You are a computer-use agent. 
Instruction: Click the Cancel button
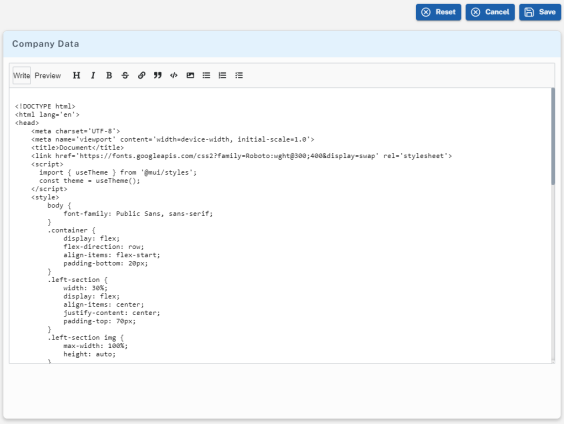(x=490, y=12)
